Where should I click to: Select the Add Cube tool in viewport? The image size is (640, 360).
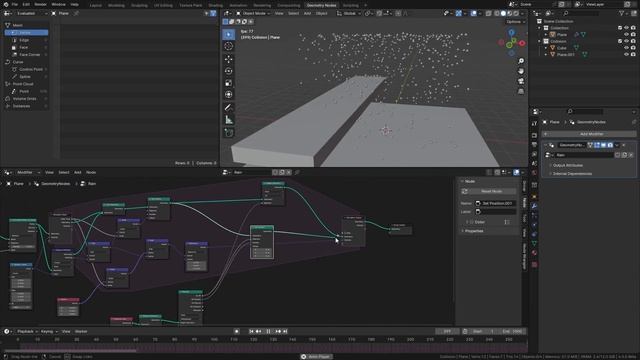[x=229, y=133]
